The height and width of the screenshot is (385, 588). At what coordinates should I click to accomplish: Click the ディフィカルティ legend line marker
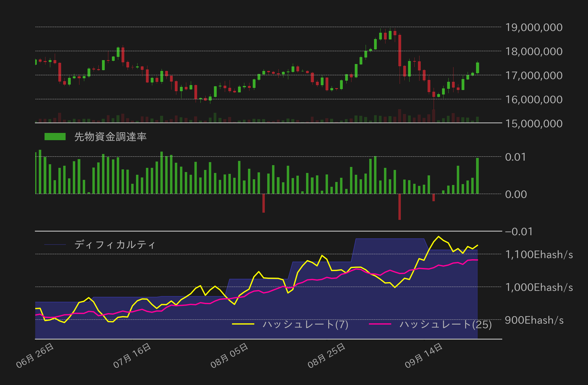click(55, 245)
